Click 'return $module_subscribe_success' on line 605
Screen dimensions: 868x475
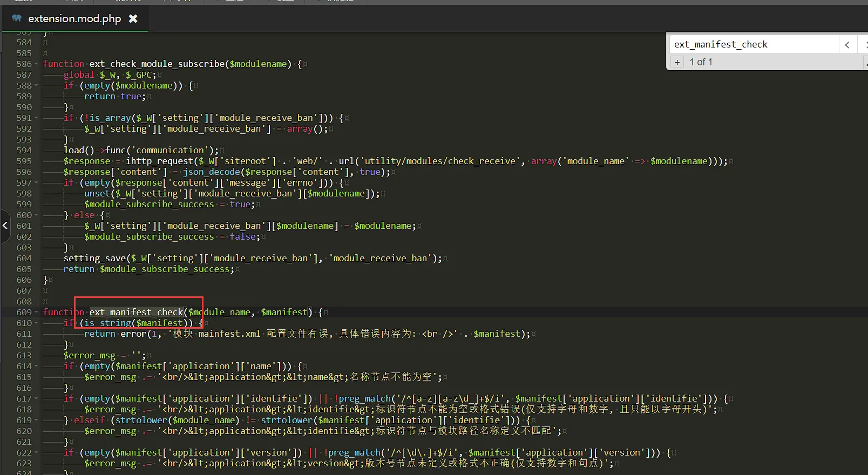point(149,269)
